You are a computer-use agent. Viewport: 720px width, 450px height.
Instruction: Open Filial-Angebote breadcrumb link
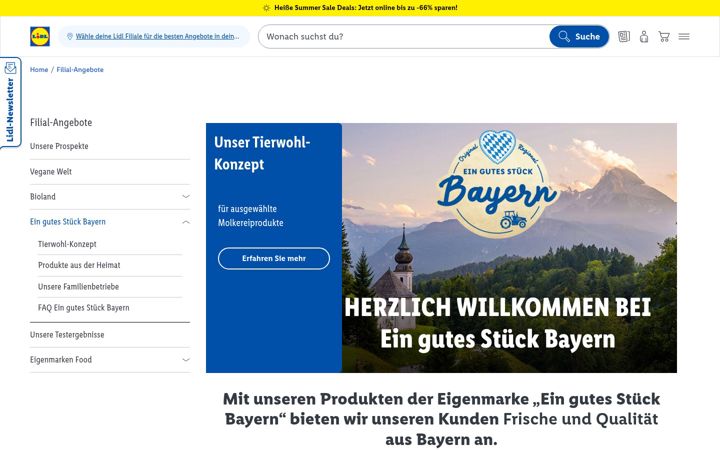(80, 69)
